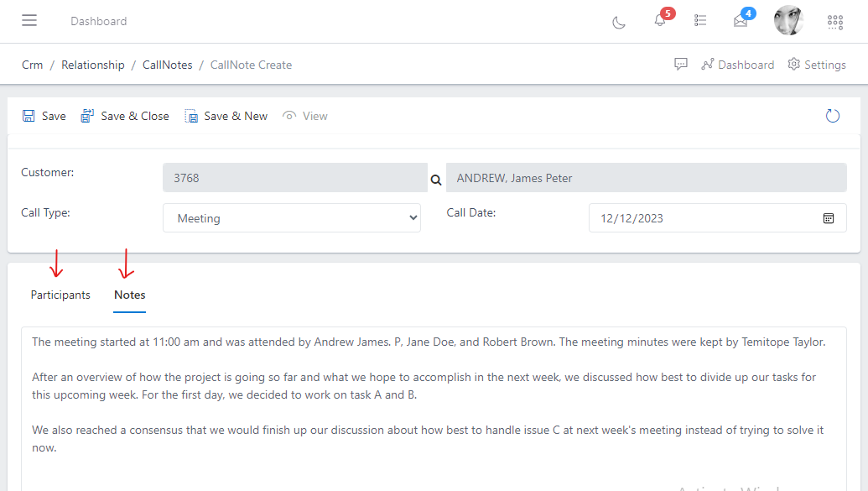
Task: Open the feedback comment icon near Dashboard
Action: point(681,64)
